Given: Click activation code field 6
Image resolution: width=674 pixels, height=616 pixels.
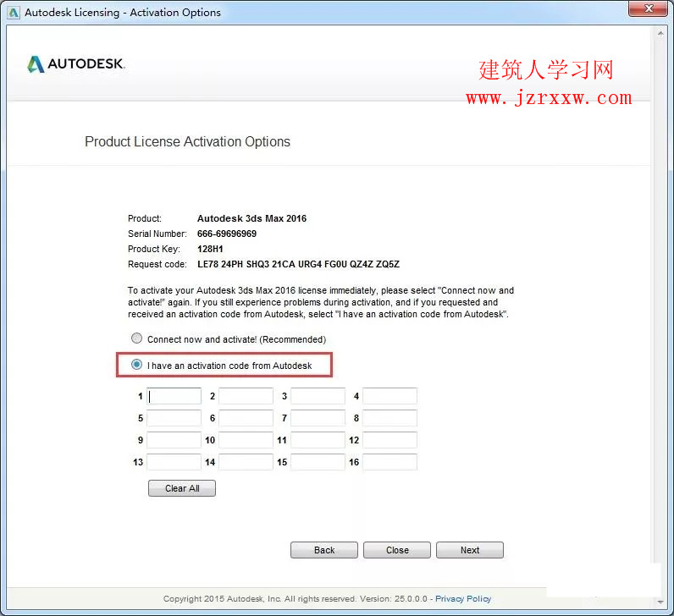Looking at the screenshot, I should 246,418.
